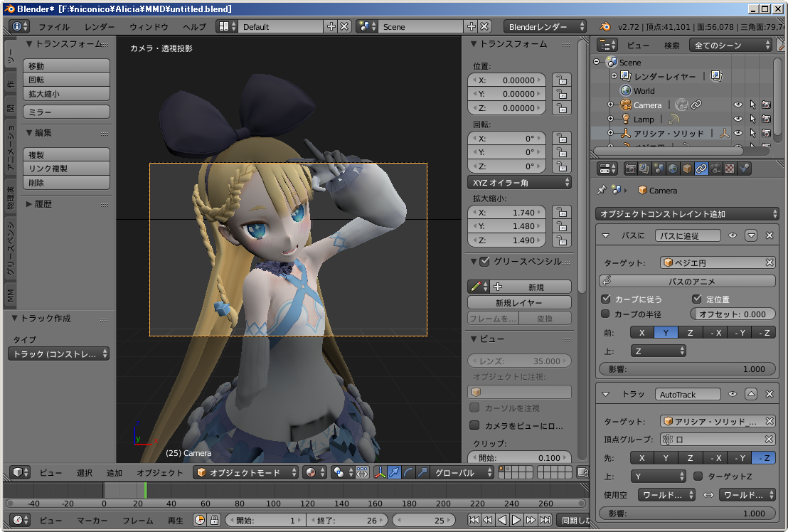Open the timeline マーカー menu
The height and width of the screenshot is (532, 788).
coord(92,521)
